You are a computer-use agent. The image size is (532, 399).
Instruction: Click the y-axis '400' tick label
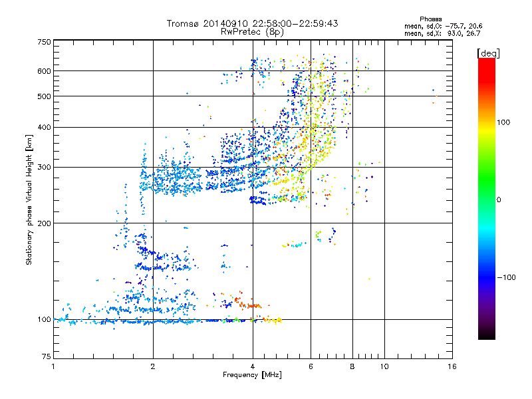point(44,128)
